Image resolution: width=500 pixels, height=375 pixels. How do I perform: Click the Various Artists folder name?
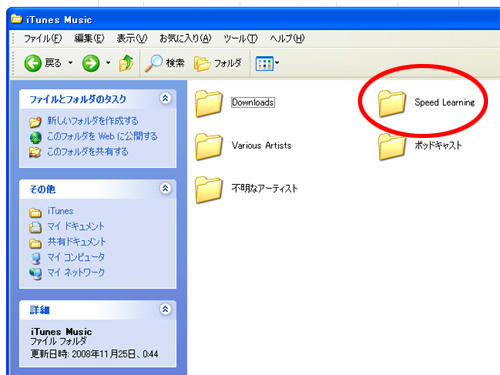coord(262,146)
